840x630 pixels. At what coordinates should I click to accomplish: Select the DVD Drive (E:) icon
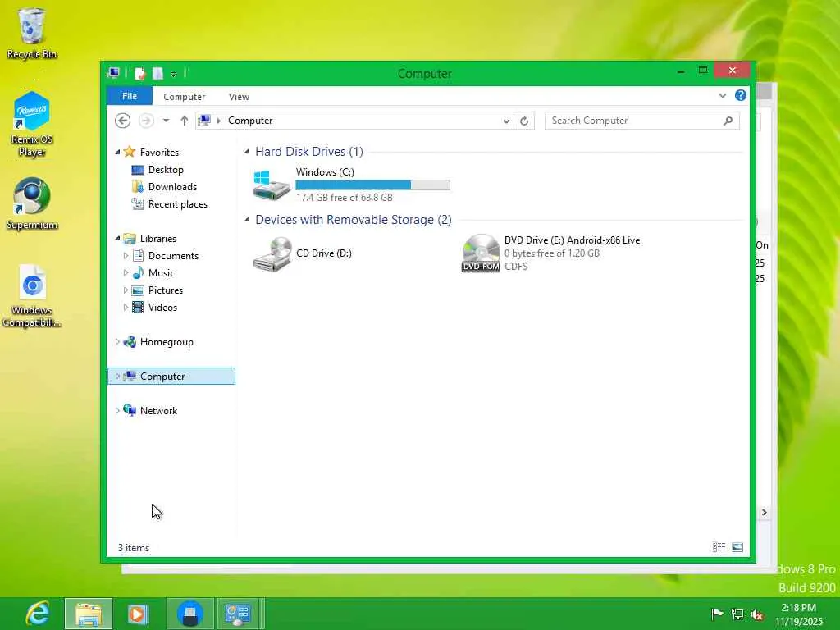[481, 253]
